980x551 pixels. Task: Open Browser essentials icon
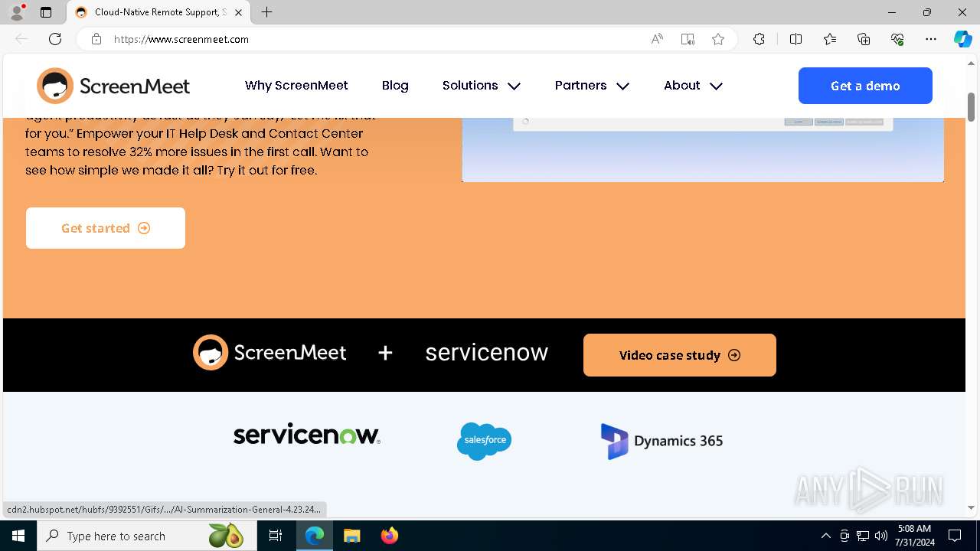(x=897, y=39)
